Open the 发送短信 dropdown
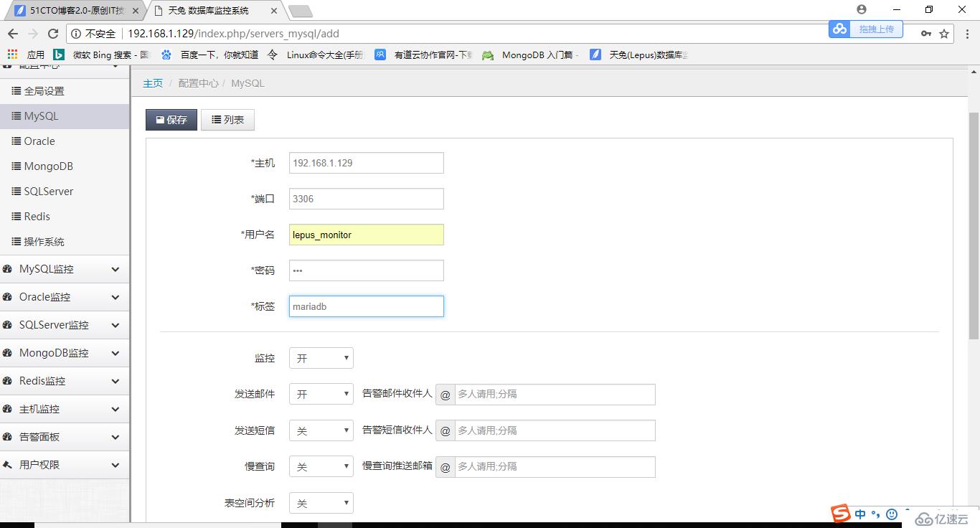This screenshot has width=980, height=528. click(321, 430)
